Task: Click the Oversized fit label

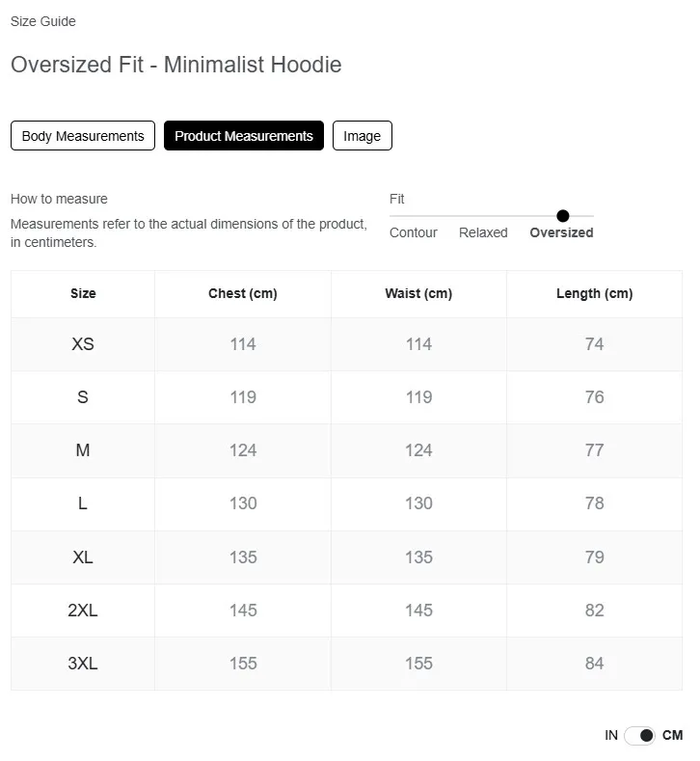Action: pos(561,233)
